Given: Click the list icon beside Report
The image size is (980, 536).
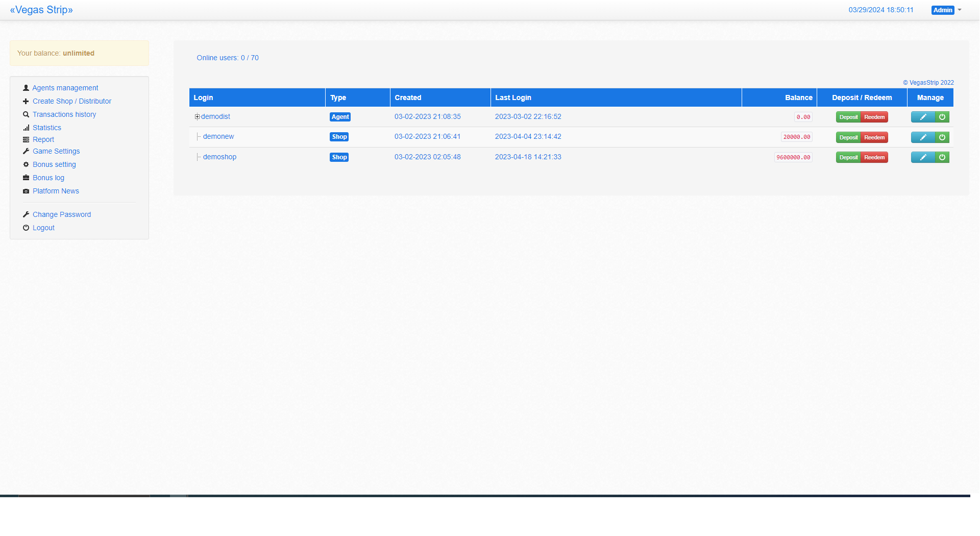Looking at the screenshot, I should (26, 139).
